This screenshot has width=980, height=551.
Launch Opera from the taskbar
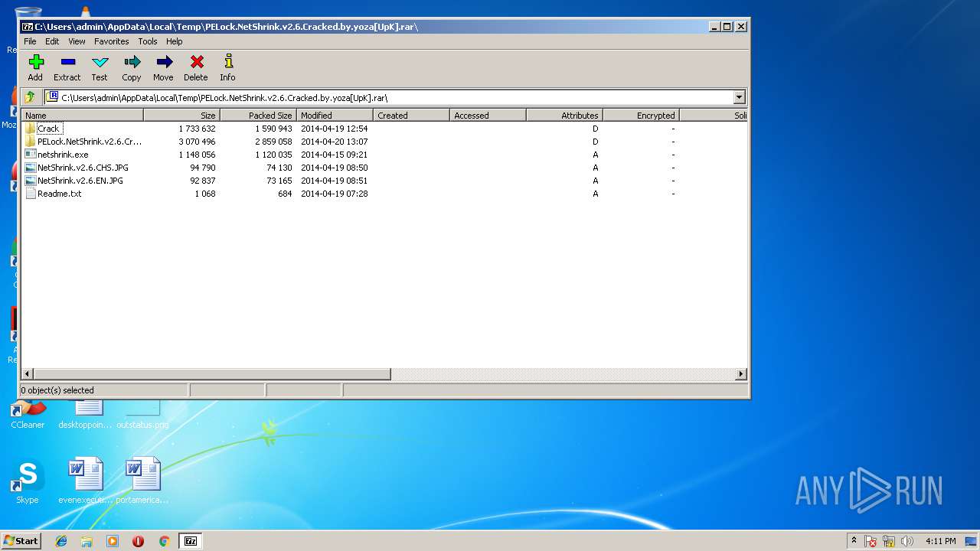tap(138, 541)
